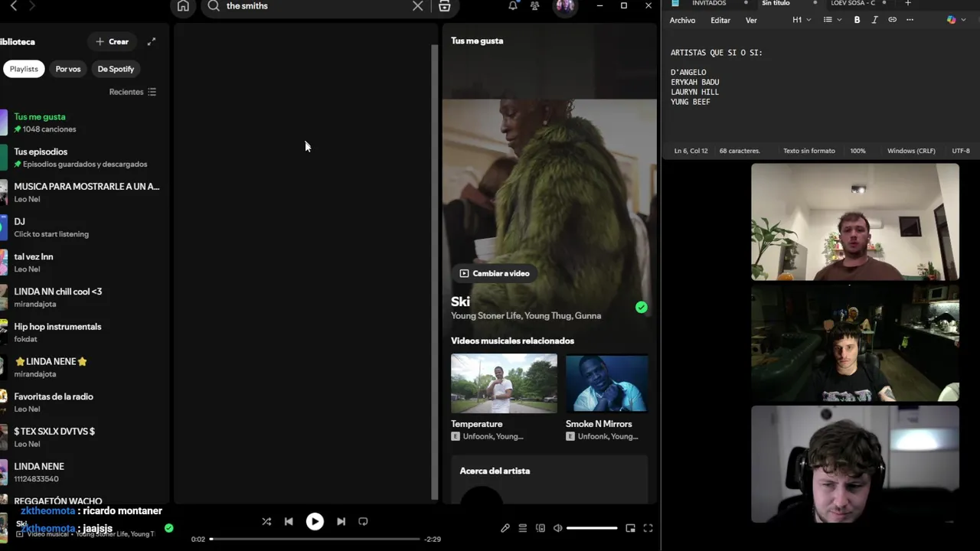Go to Spotify home icon

(183, 6)
